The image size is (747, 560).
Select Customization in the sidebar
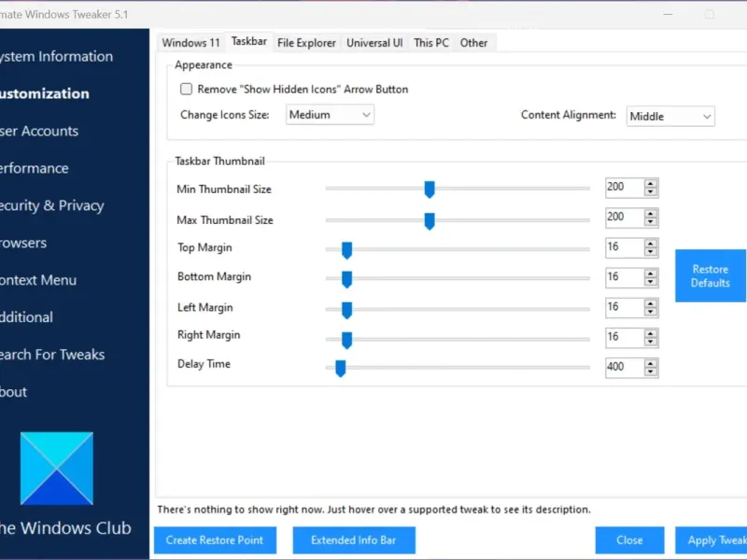[44, 93]
